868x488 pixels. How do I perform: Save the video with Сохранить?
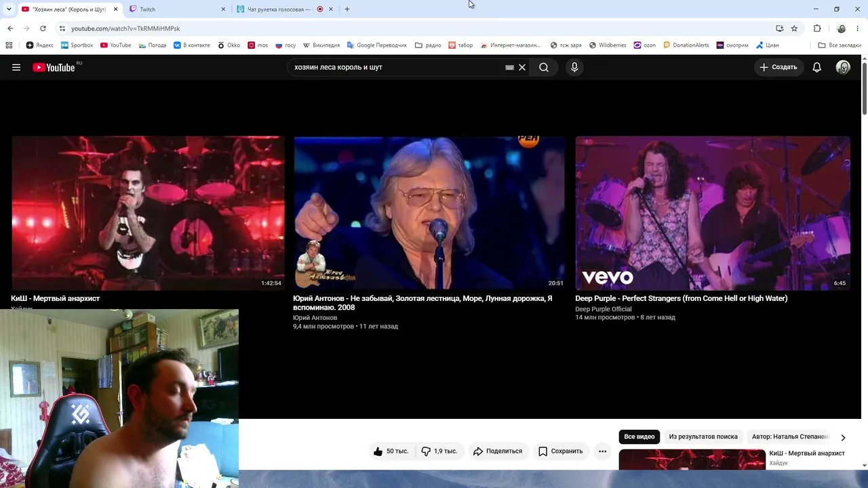561,451
